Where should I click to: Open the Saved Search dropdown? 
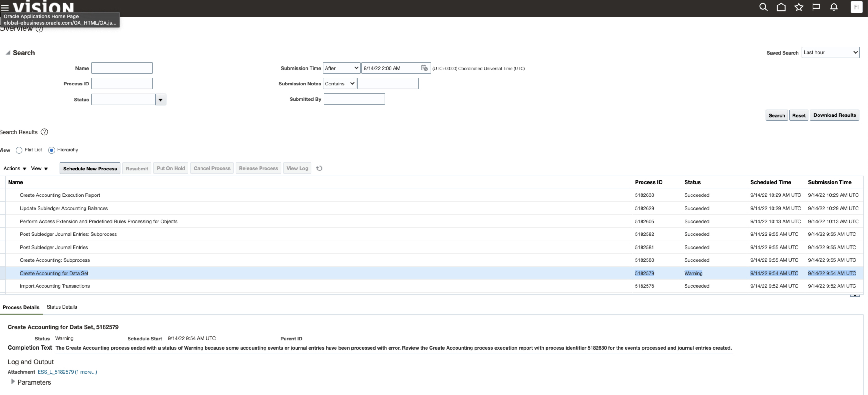tap(830, 52)
